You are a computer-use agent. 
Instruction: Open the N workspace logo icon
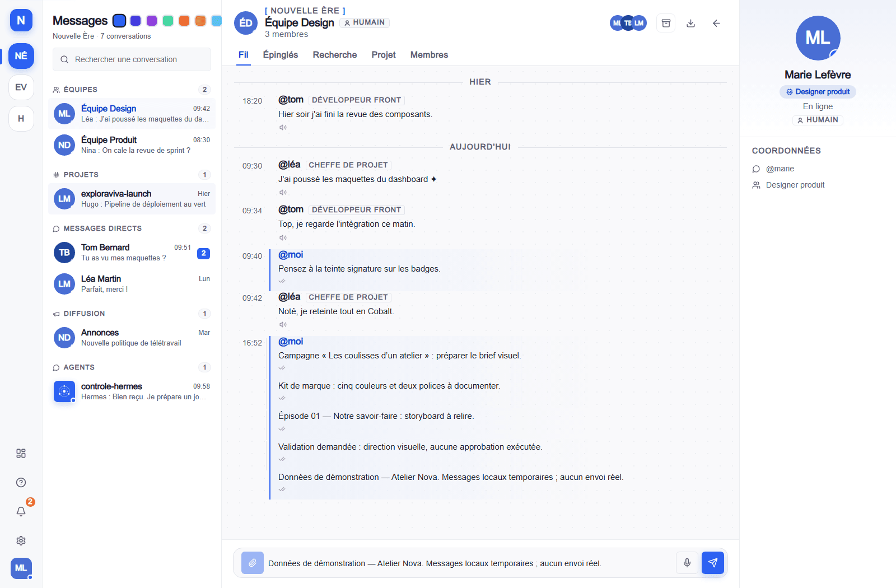click(x=21, y=20)
